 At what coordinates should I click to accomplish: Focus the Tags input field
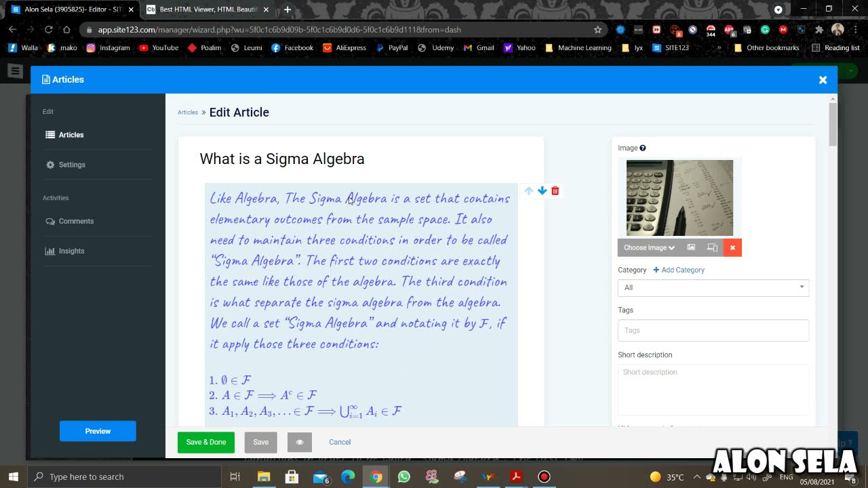713,330
